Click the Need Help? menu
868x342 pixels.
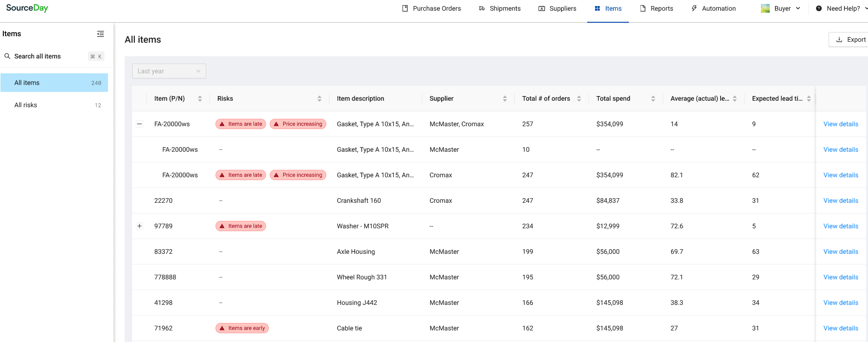point(841,8)
